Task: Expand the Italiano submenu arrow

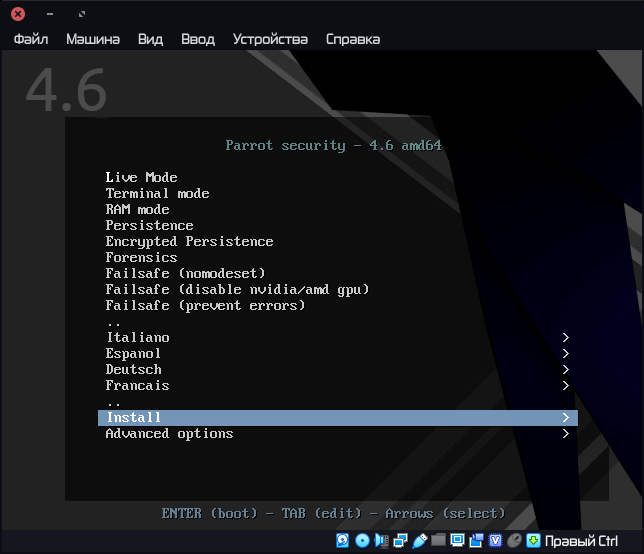Action: [x=566, y=338]
